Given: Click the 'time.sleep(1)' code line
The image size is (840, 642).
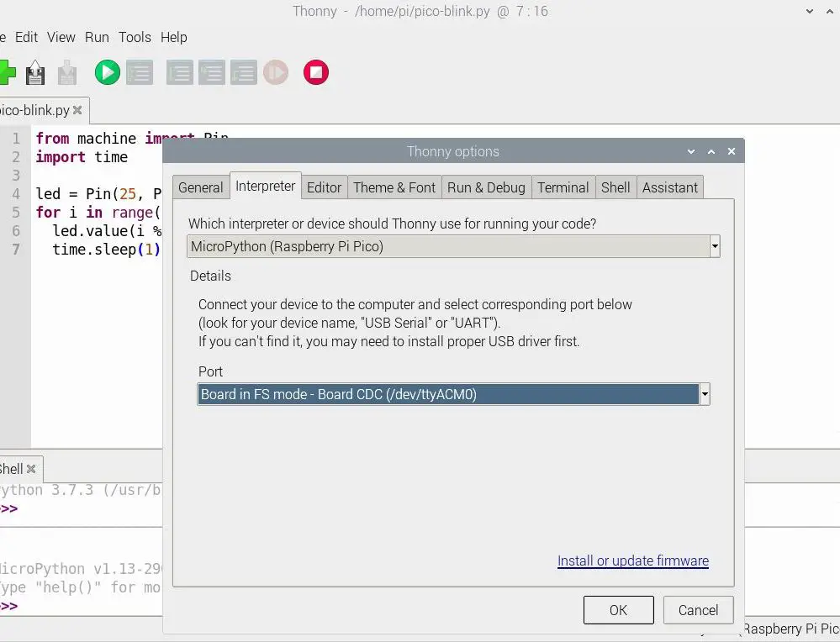Looking at the screenshot, I should 107,250.
